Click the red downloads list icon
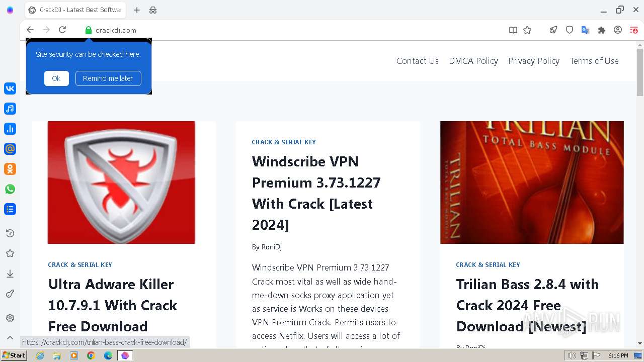 click(x=634, y=30)
